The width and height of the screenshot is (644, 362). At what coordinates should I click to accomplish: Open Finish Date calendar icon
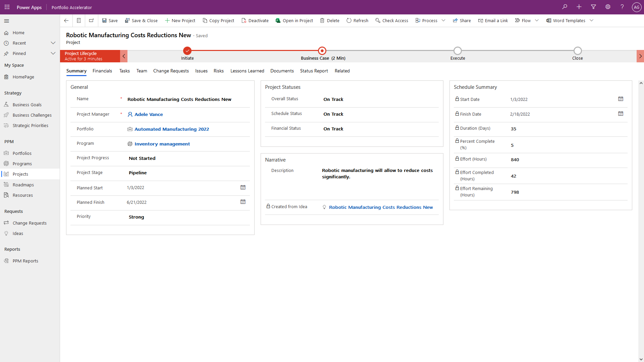coord(621,114)
